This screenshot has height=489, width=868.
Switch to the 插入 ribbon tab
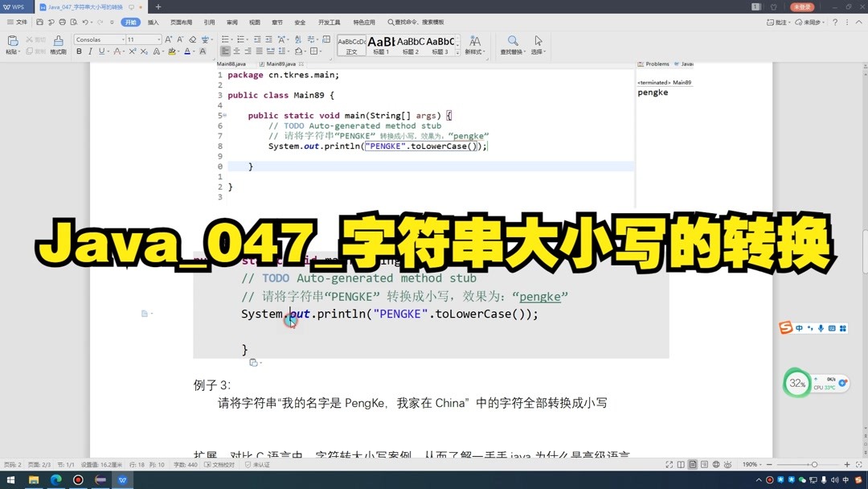[153, 23]
